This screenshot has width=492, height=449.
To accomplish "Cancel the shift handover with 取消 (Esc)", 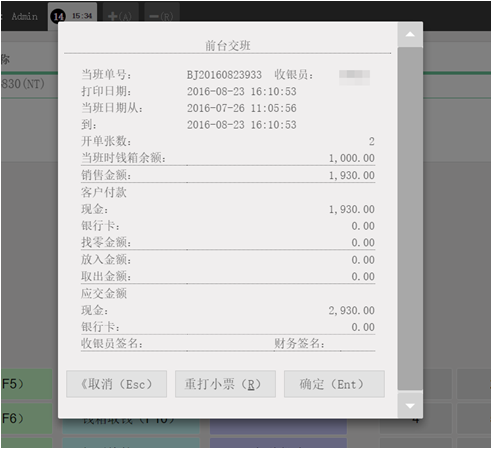I will 116,384.
